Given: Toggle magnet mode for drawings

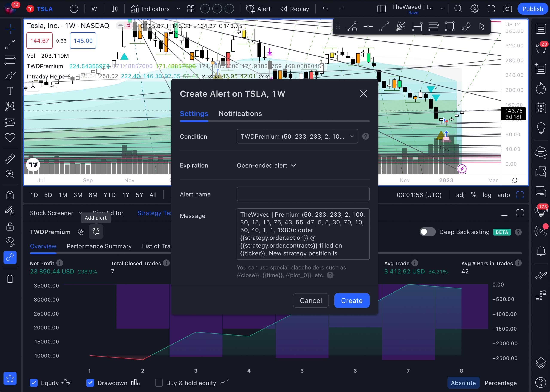Looking at the screenshot, I should (10, 195).
